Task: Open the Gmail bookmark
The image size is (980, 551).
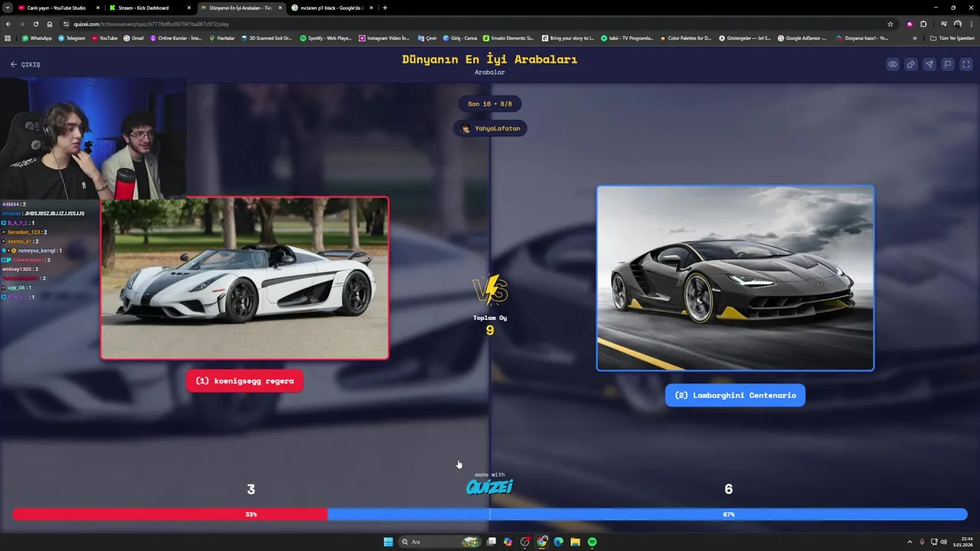Action: click(133, 37)
